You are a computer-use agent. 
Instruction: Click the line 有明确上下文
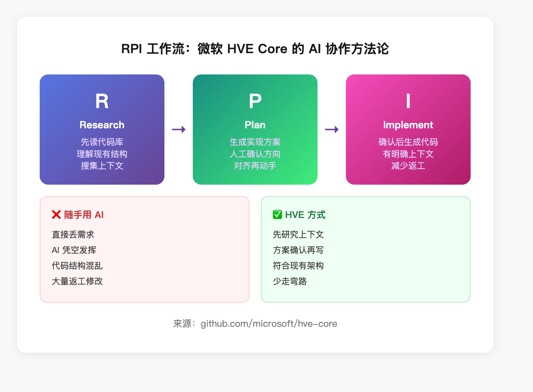(x=408, y=154)
